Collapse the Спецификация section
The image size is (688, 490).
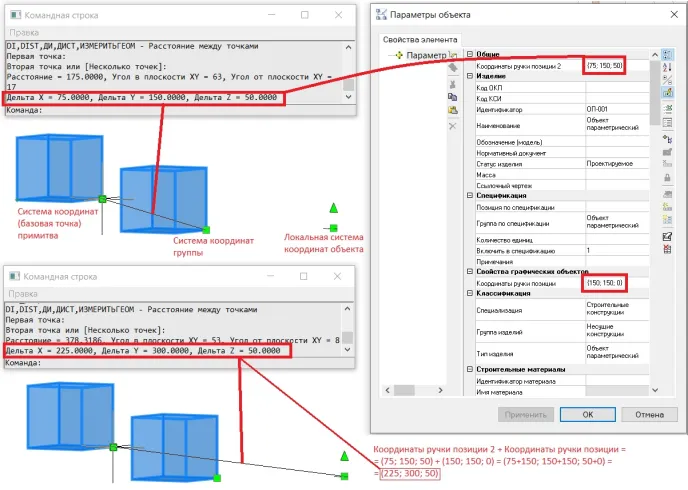click(469, 196)
